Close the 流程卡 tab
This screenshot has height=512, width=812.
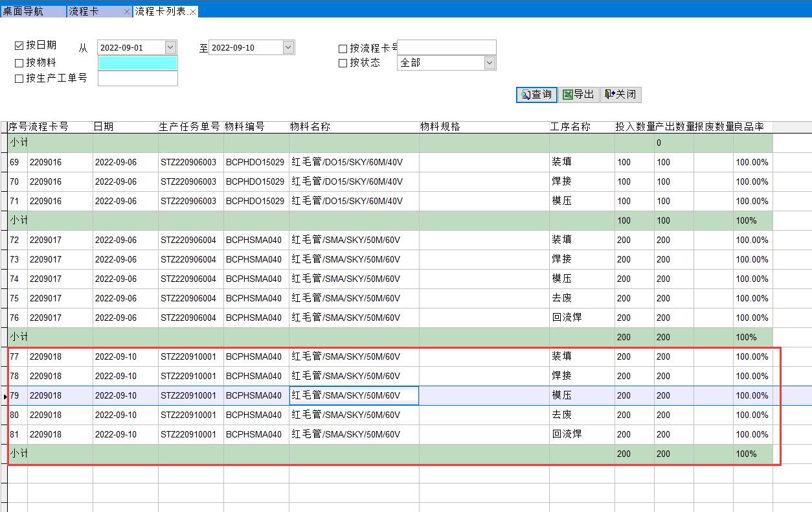127,12
